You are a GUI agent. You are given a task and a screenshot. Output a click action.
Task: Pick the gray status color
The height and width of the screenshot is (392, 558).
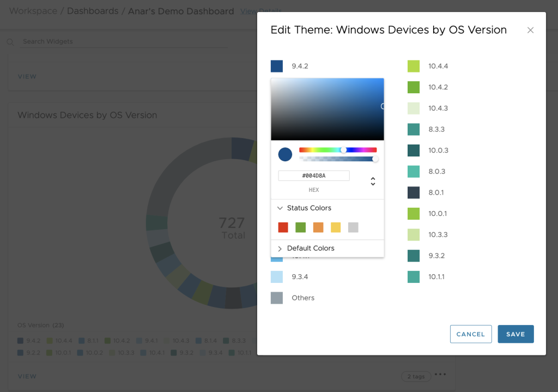point(353,227)
